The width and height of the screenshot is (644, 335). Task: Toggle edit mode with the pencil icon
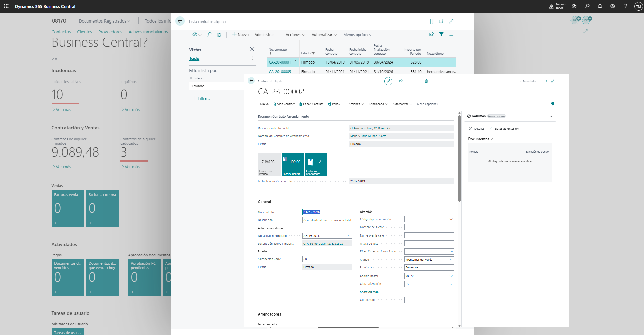pos(388,81)
